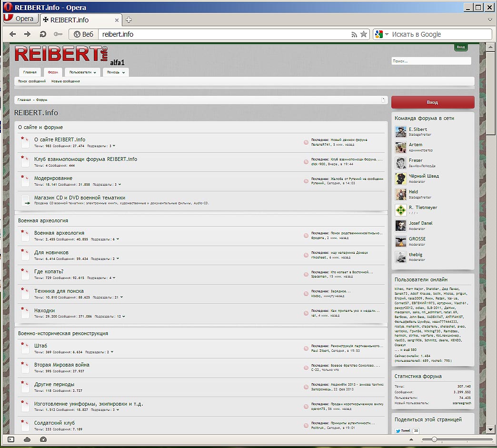
Task: Open Opera Link cloud icon in the status bar
Action: (27, 439)
